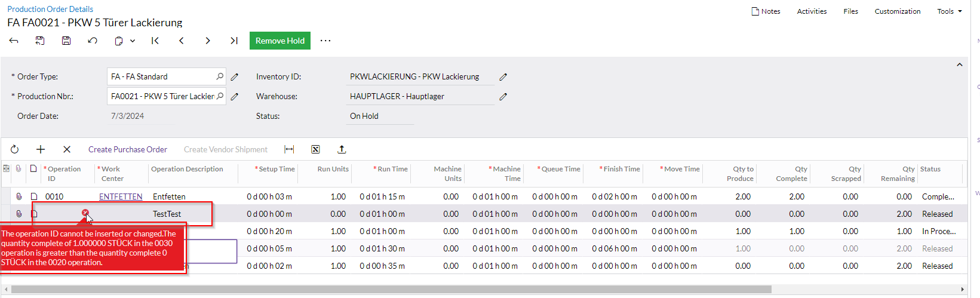Click the note icon in row 0010
The image size is (980, 298).
tap(34, 196)
